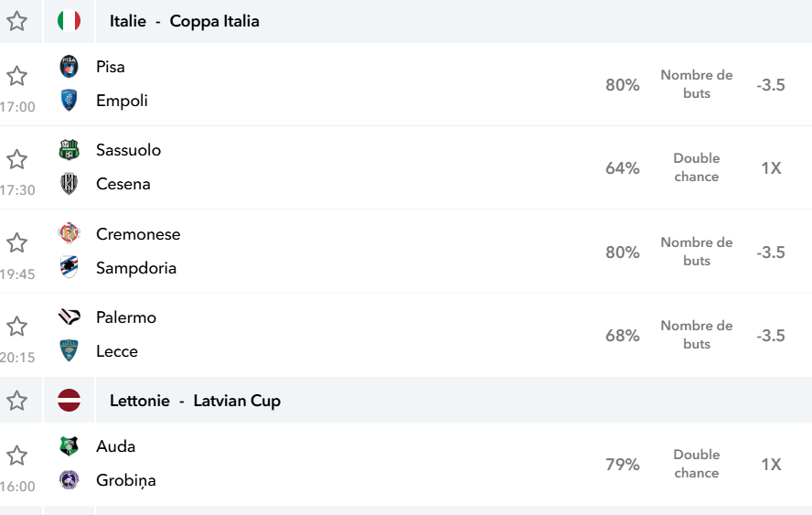Image resolution: width=812 pixels, height=515 pixels.
Task: Click the Italy flag icon
Action: tap(69, 21)
